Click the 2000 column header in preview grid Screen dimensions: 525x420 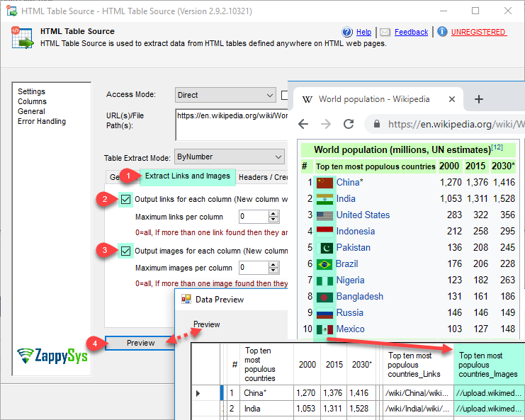(x=307, y=365)
